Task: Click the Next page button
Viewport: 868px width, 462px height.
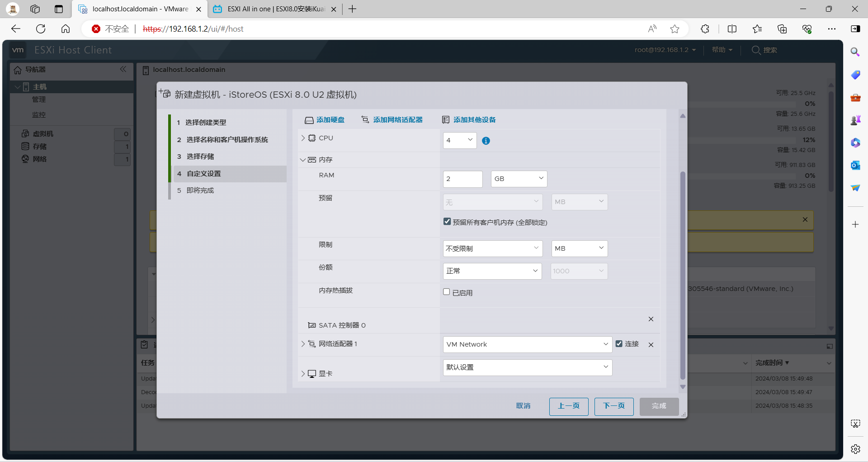Action: coord(614,406)
